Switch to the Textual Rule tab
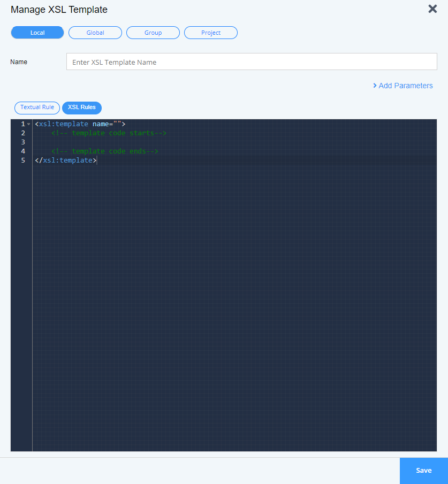Image resolution: width=448 pixels, height=484 pixels. (37, 107)
